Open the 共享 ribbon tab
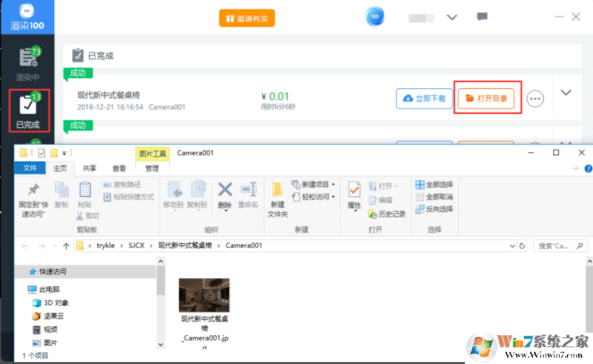The width and height of the screenshot is (593, 364). tap(90, 168)
